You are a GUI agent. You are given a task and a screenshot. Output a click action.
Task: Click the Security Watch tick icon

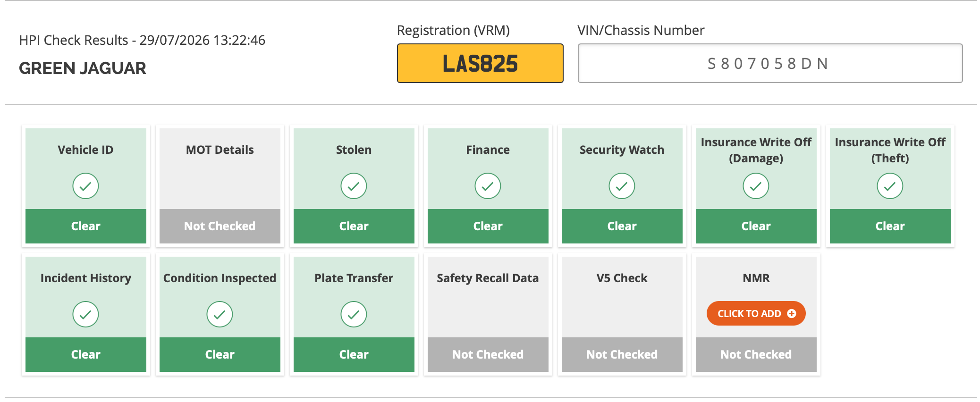[622, 186]
